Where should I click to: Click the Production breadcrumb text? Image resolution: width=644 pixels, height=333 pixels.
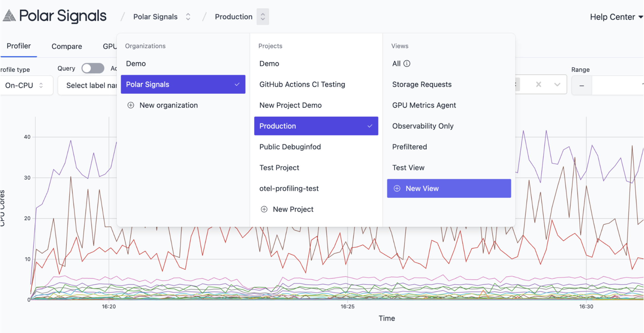pyautogui.click(x=234, y=17)
